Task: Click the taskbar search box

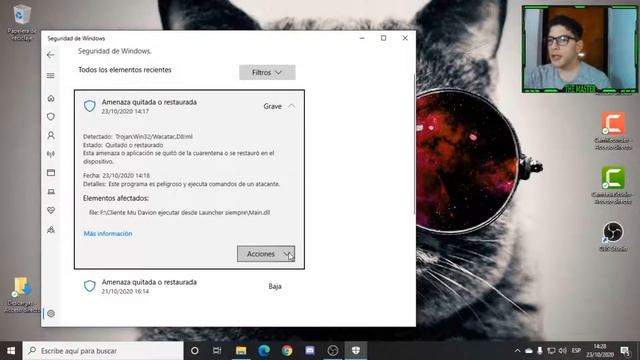Action: [103, 351]
